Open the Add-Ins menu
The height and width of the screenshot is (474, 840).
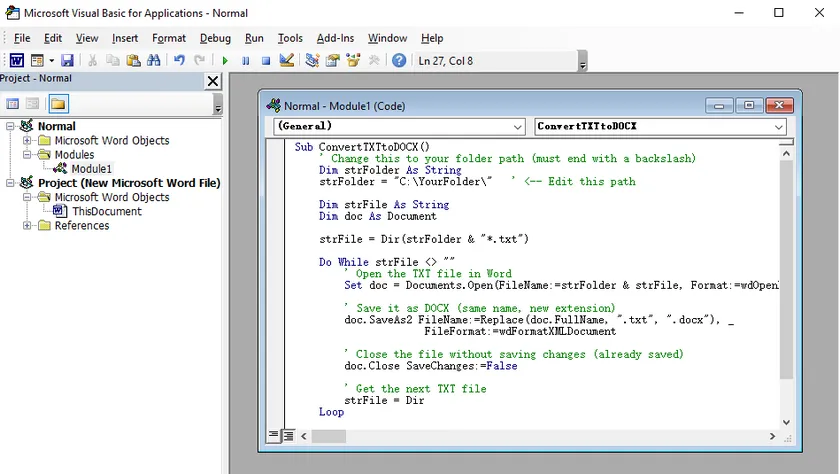[x=335, y=38]
